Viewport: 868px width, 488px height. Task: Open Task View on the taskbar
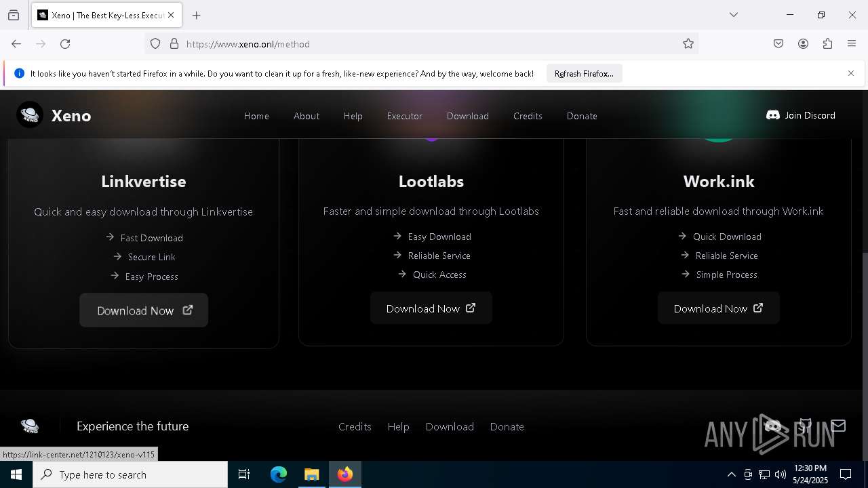(244, 474)
